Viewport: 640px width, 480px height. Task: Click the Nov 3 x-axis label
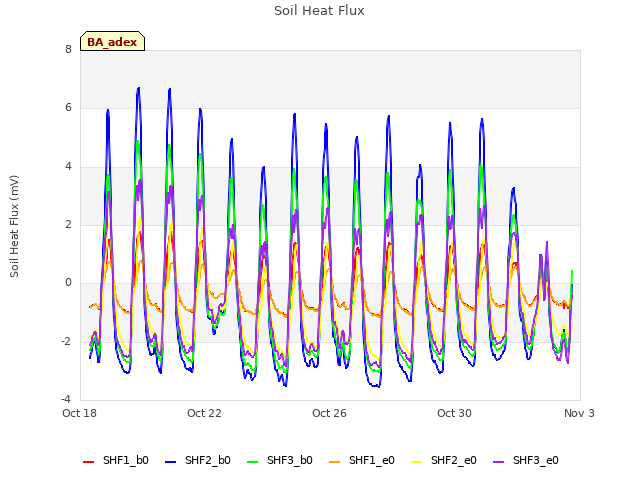[579, 413]
